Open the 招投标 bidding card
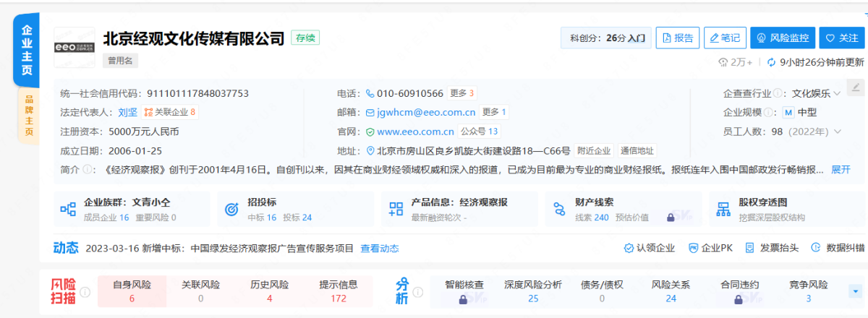This screenshot has height=318, width=868. point(295,209)
